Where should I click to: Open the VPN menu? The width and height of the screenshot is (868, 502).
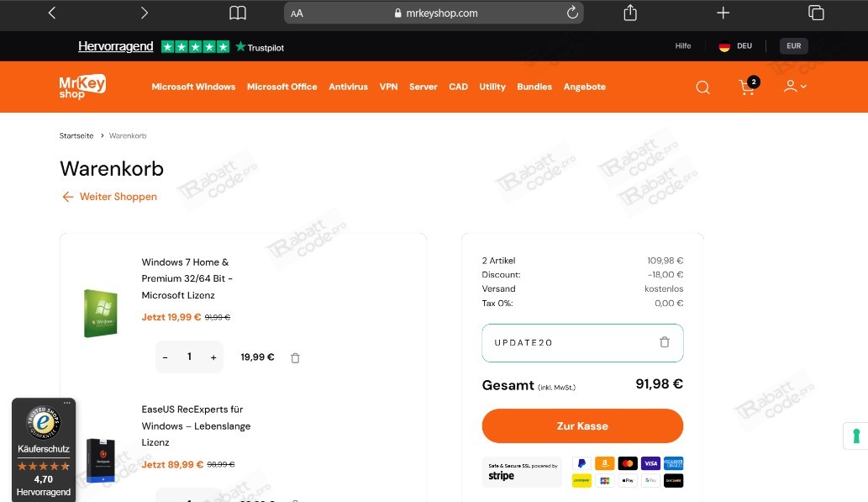click(388, 87)
